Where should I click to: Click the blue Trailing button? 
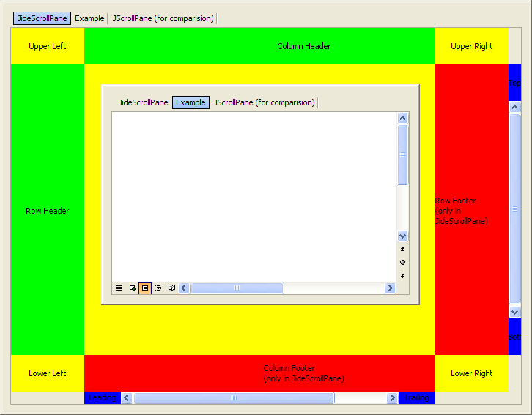[417, 397]
